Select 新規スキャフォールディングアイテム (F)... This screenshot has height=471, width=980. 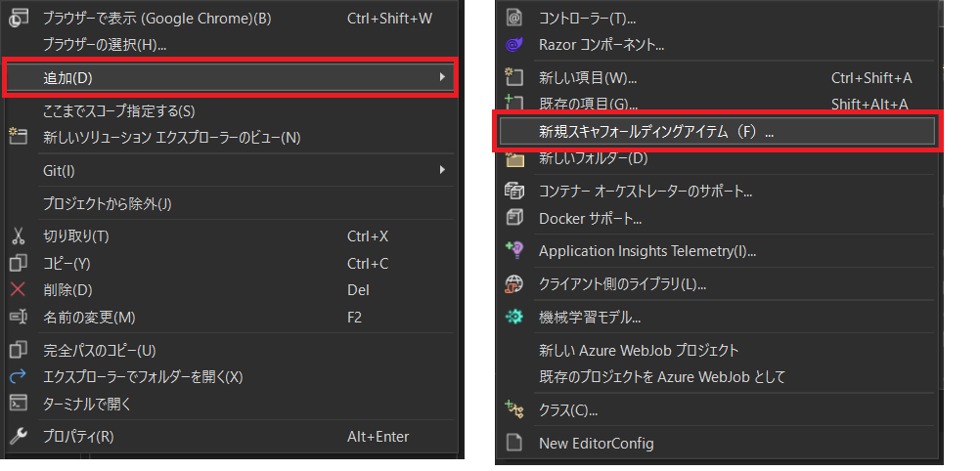717,131
